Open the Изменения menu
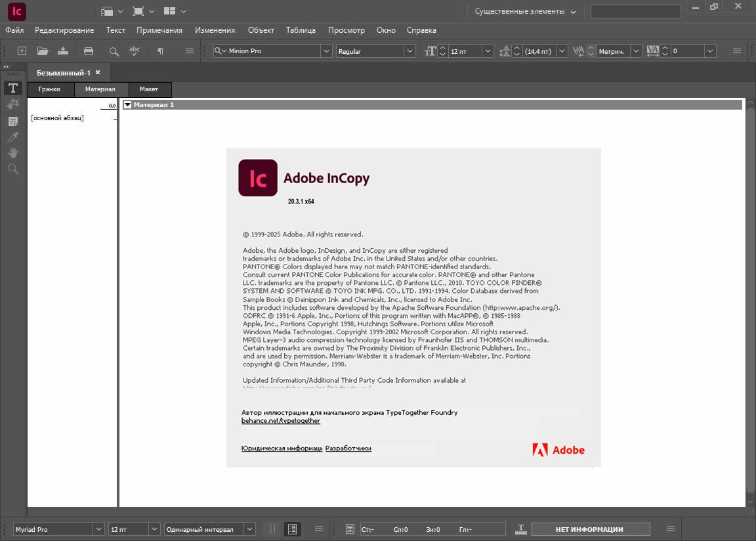 215,30
